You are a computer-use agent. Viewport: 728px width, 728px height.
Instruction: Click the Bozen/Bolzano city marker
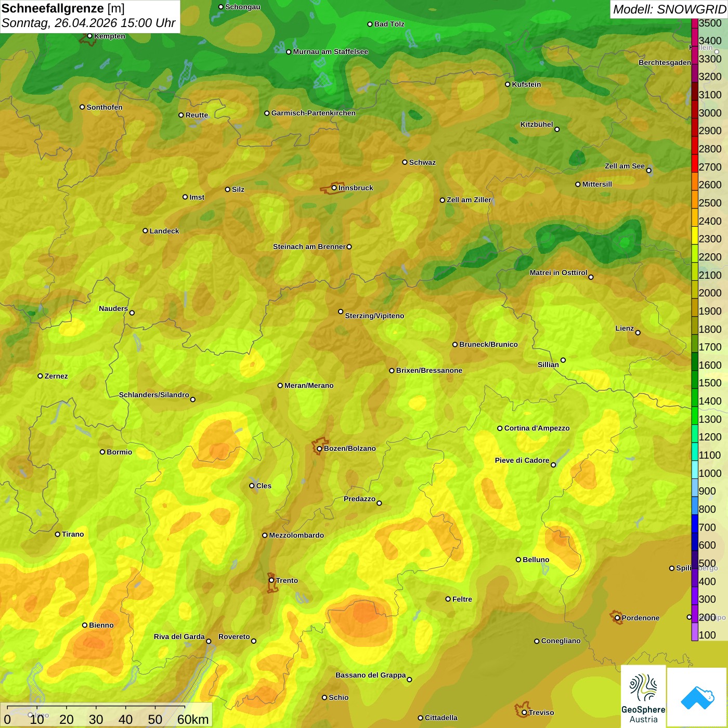click(319, 448)
